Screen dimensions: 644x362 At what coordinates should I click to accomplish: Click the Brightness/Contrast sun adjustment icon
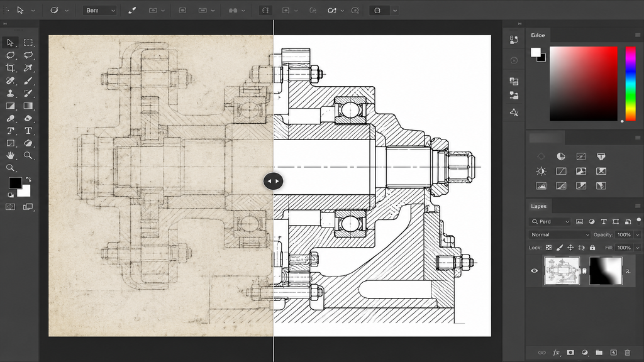click(541, 171)
